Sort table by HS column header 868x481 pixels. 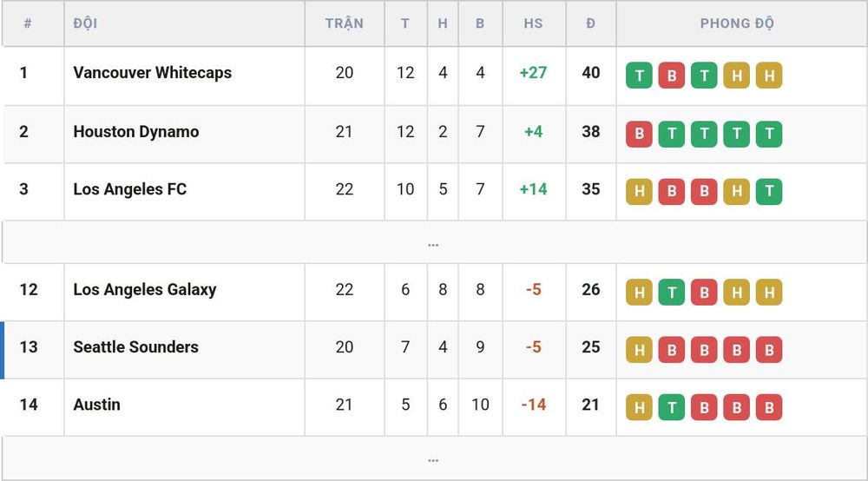pyautogui.click(x=533, y=23)
